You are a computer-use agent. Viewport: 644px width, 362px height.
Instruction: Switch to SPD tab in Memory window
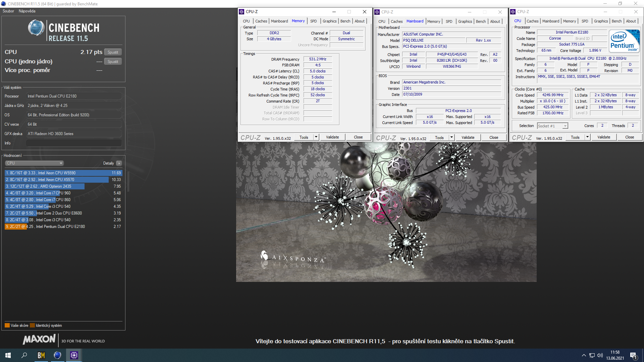(x=313, y=21)
